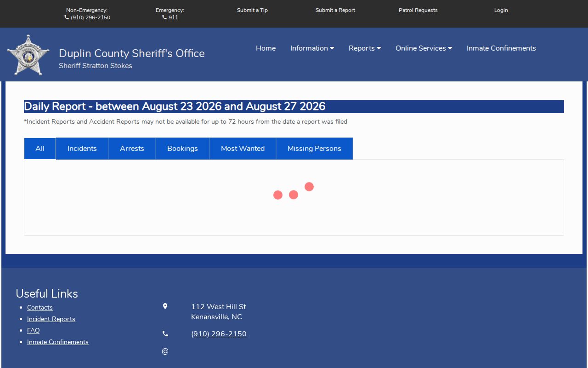Image resolution: width=588 pixels, height=368 pixels.
Task: Click Patrol Requests in top bar
Action: (418, 10)
